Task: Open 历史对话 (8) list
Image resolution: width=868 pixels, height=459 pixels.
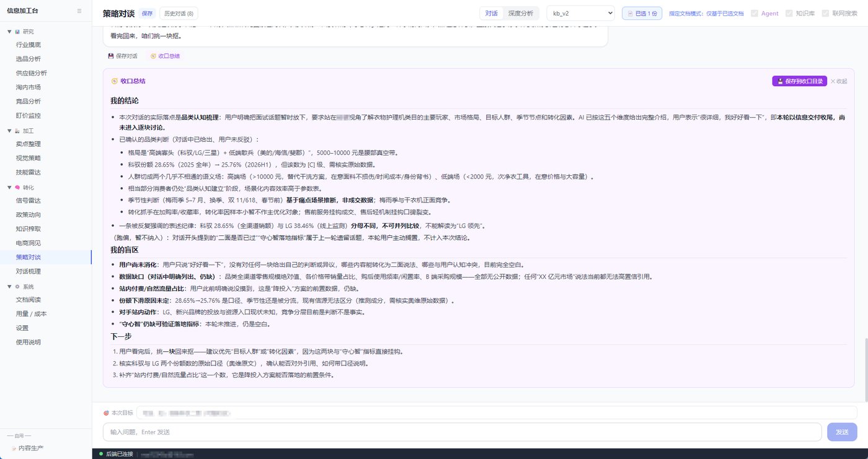Action: click(179, 13)
